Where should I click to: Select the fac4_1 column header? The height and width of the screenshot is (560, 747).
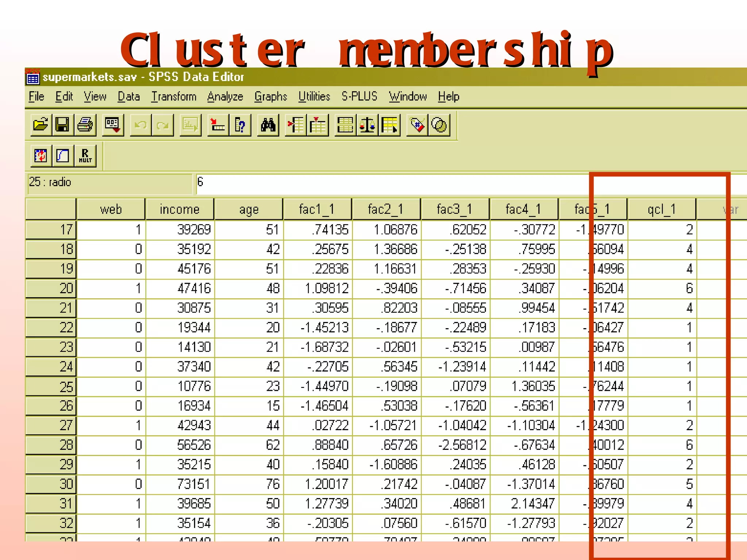click(524, 209)
